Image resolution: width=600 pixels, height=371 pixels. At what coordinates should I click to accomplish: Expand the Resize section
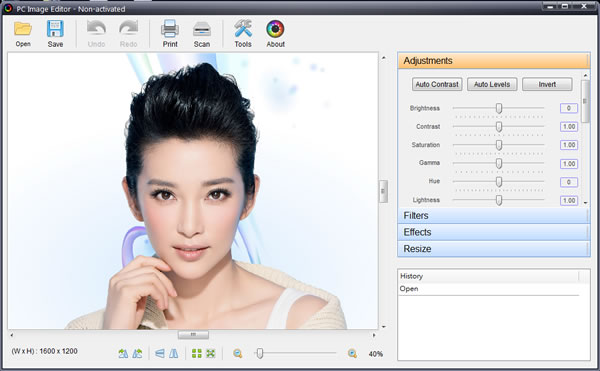click(494, 249)
